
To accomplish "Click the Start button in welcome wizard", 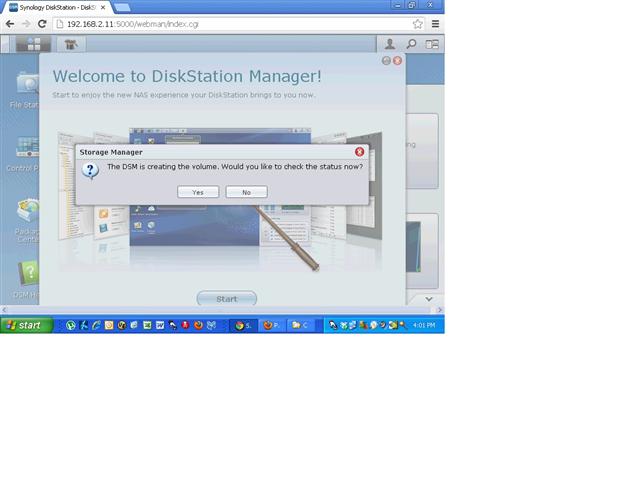I will tap(227, 299).
